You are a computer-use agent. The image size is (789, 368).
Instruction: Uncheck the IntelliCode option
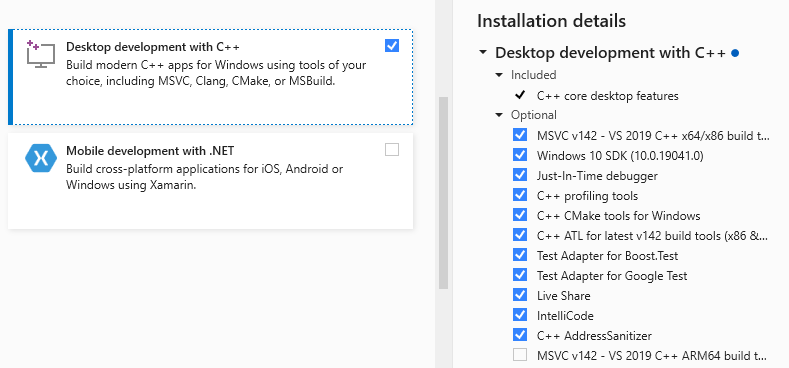click(x=520, y=315)
